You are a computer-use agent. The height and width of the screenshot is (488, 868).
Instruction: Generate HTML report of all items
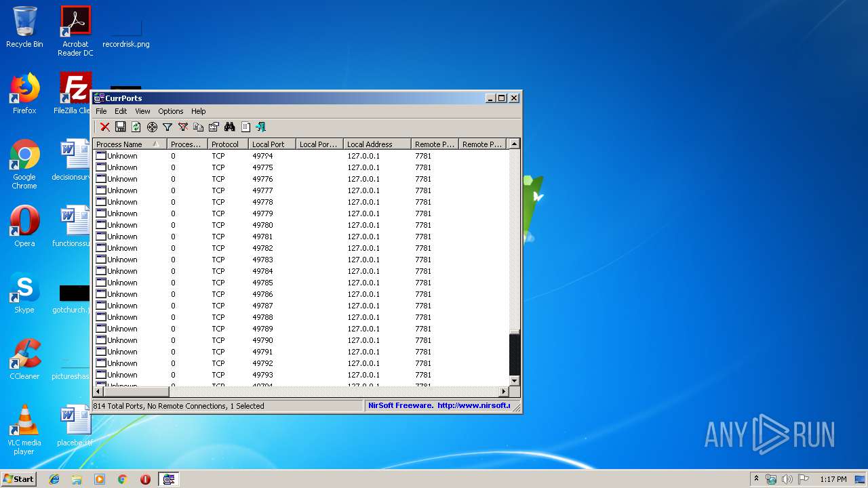pyautogui.click(x=245, y=127)
